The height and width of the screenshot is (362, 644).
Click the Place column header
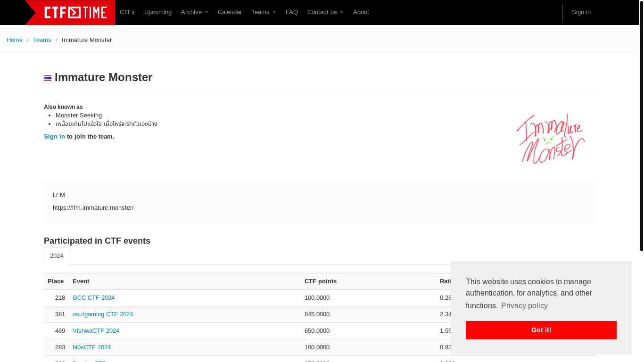pyautogui.click(x=56, y=281)
